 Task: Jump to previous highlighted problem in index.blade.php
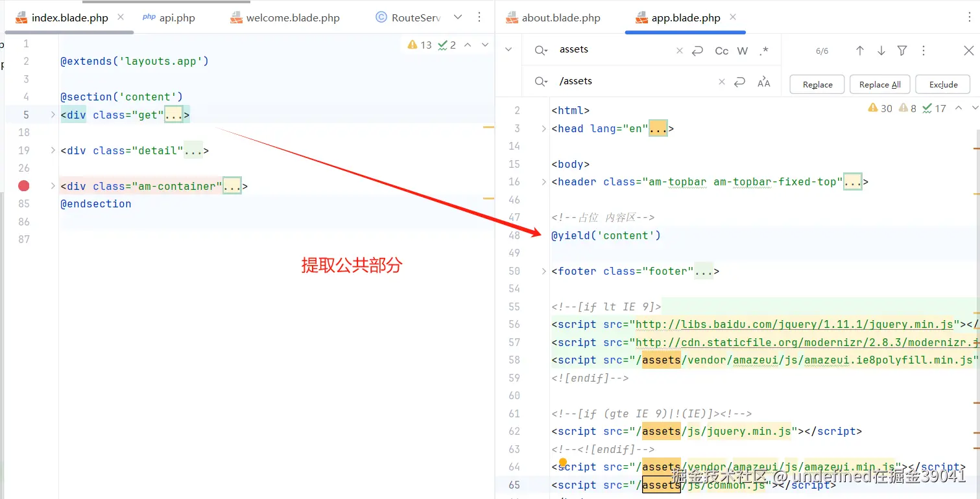pos(468,45)
